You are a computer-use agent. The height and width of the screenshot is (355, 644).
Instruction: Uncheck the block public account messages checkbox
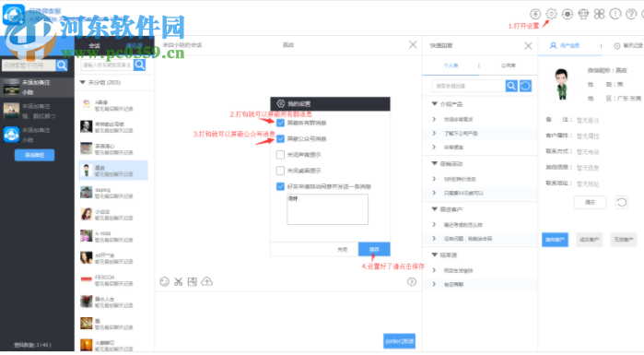click(280, 139)
